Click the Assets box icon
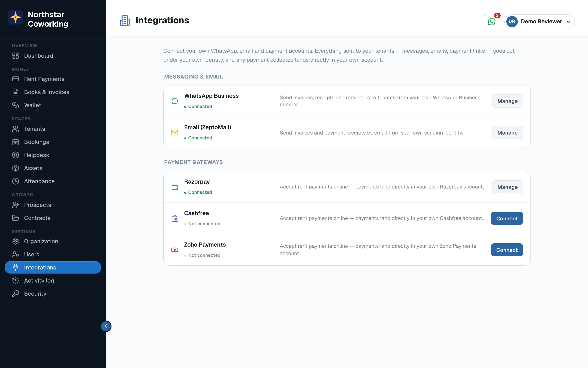 point(16,168)
